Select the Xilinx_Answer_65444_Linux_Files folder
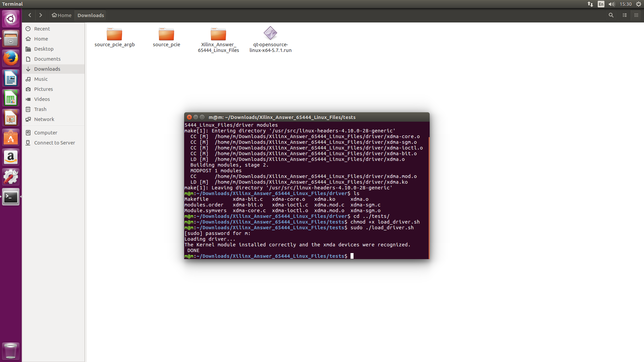This screenshot has width=644, height=362. (218, 40)
